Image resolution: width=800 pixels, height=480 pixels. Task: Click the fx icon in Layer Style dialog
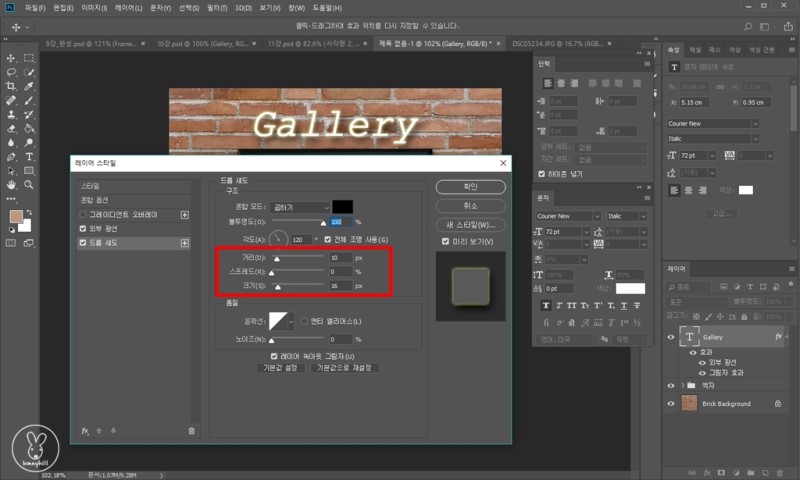point(85,430)
